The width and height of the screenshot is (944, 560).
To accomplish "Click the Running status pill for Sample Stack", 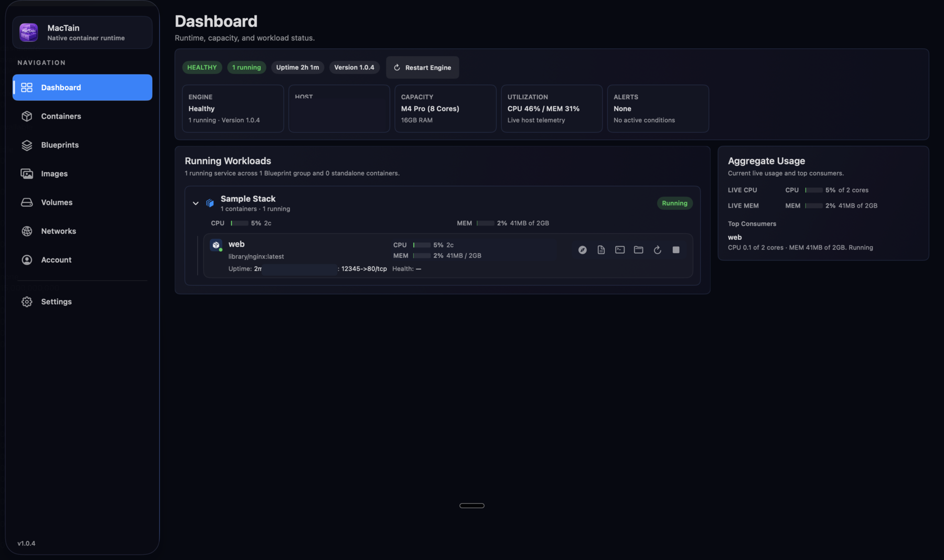I will 674,203.
